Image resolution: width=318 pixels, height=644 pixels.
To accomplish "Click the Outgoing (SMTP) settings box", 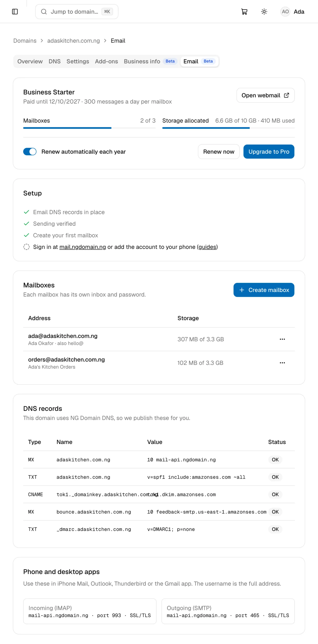I will pos(228,611).
